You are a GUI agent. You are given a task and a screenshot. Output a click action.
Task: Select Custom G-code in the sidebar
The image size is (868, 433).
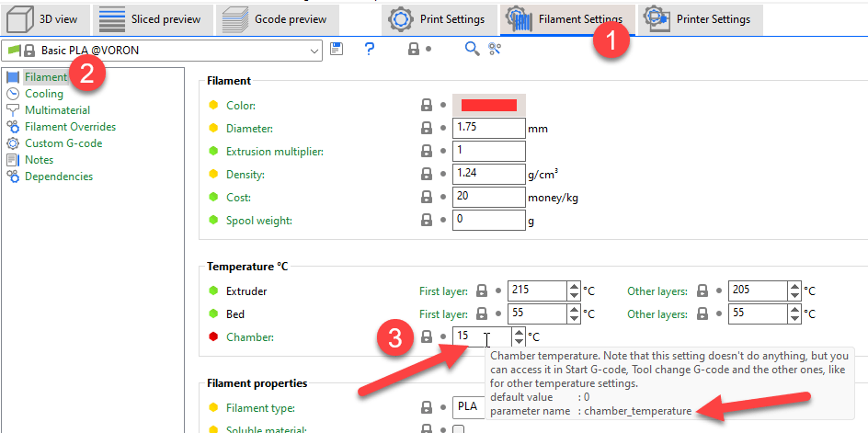click(x=63, y=143)
